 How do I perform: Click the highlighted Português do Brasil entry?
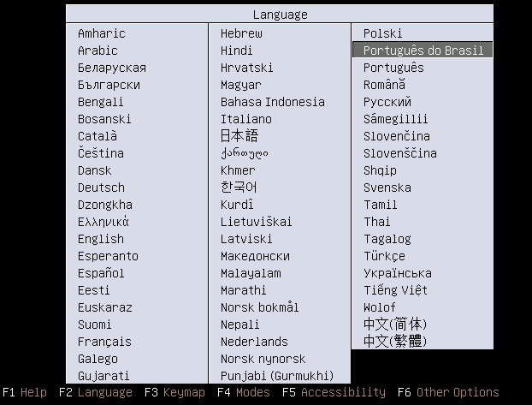coord(423,51)
